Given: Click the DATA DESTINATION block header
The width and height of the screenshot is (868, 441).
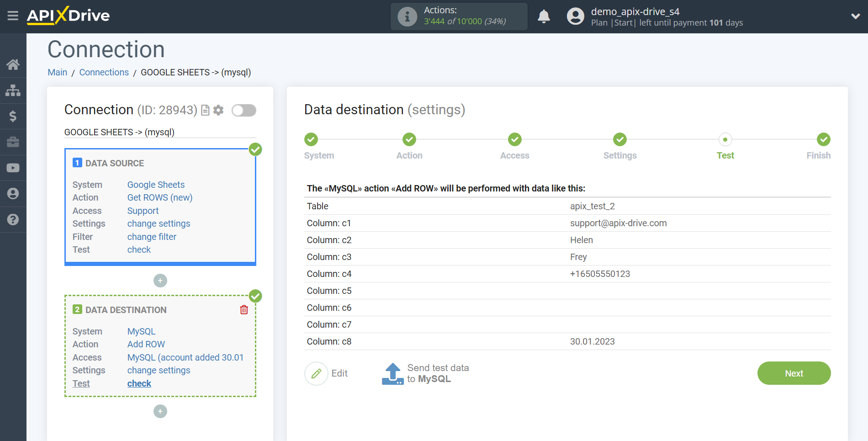Looking at the screenshot, I should pos(126,310).
